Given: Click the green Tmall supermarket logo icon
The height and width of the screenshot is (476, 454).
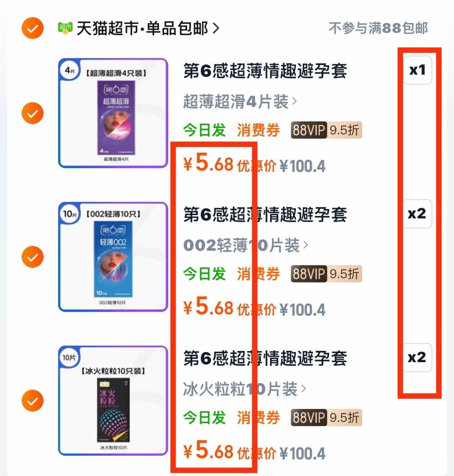Looking at the screenshot, I should 65,28.
